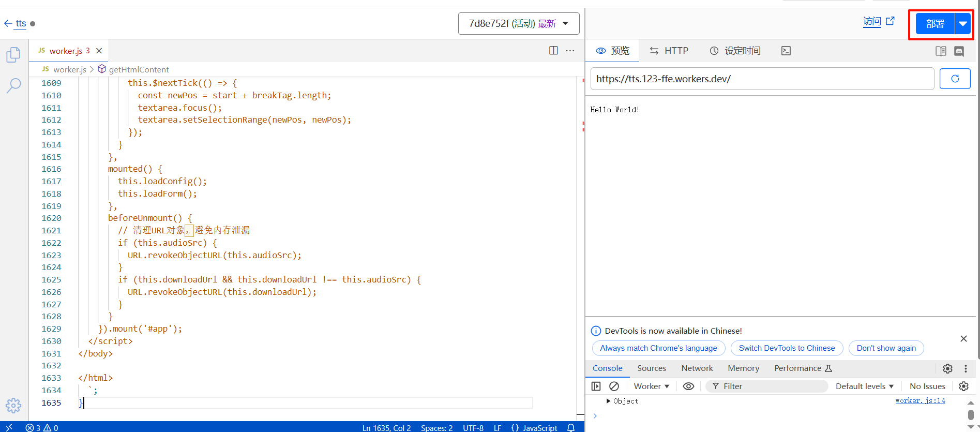Open the worker.js:14 source link

(920, 401)
